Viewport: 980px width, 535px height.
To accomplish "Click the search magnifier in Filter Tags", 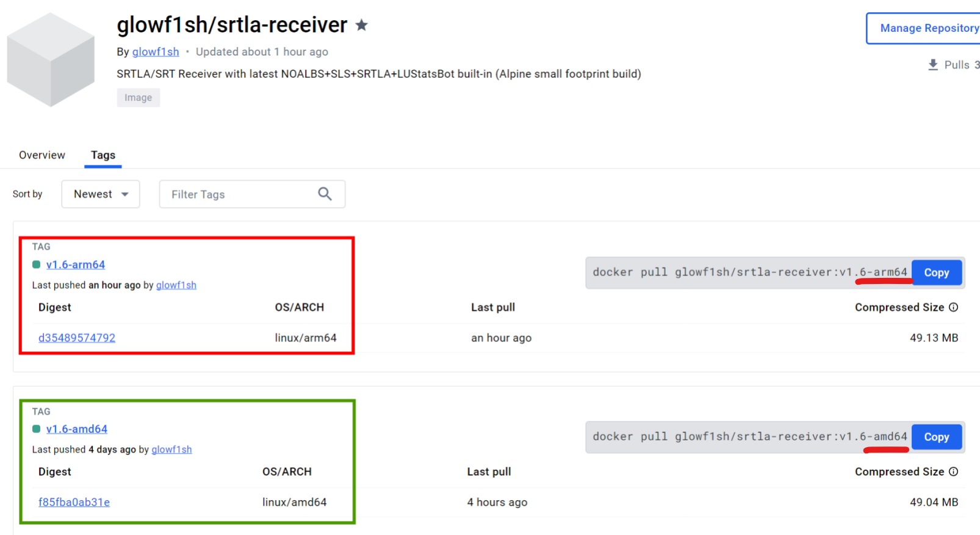I will point(325,194).
